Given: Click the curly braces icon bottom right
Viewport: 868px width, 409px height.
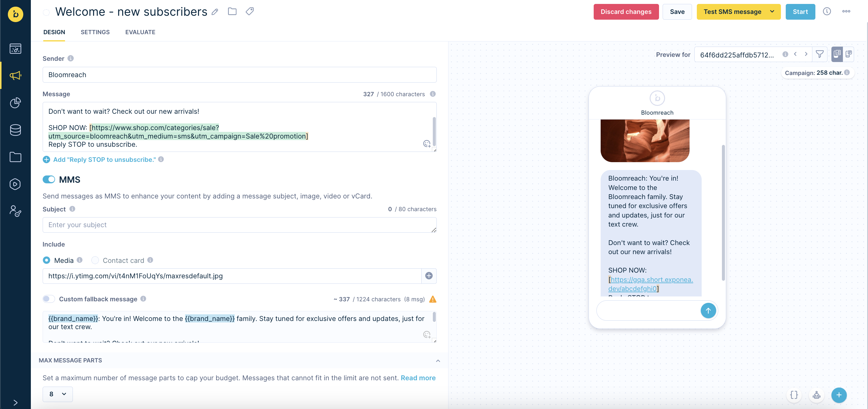Looking at the screenshot, I should pos(794,395).
